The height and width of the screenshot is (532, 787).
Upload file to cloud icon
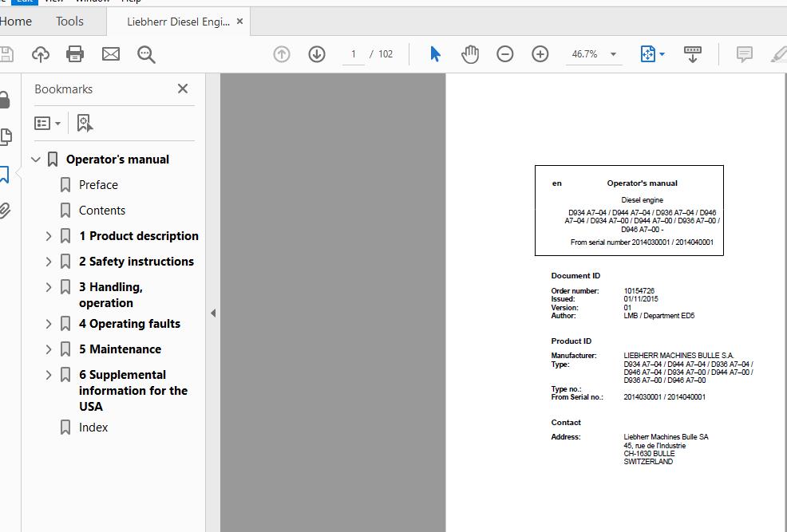41,54
